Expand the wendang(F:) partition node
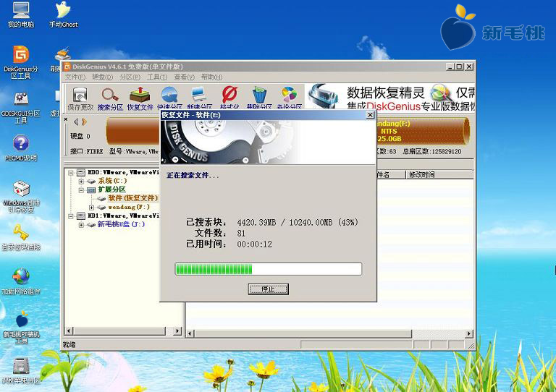 point(91,208)
